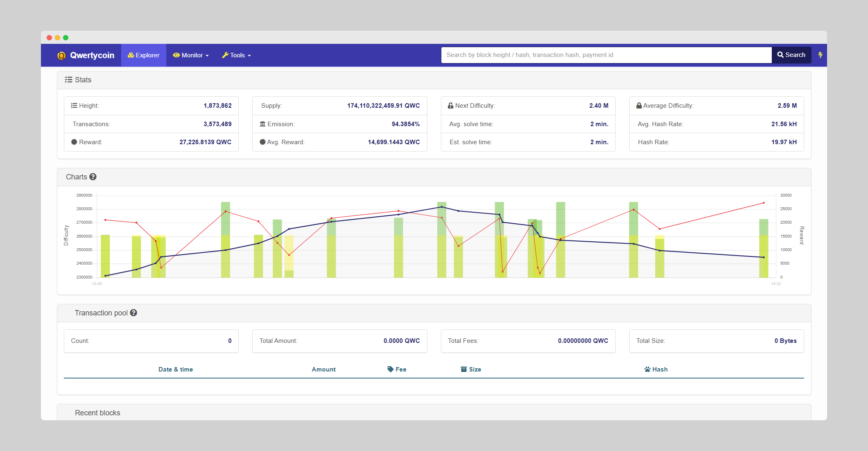
Task: Click the Average Difficulty lock icon
Action: point(639,106)
